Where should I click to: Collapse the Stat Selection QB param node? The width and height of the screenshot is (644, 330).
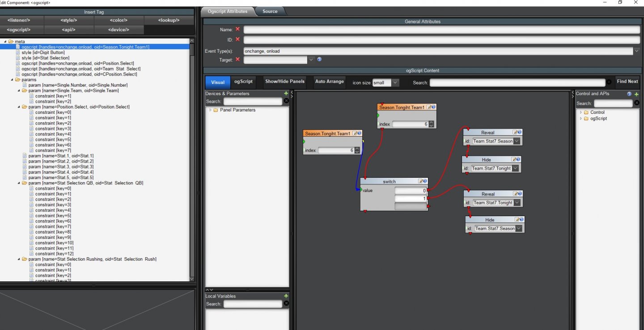tap(19, 183)
